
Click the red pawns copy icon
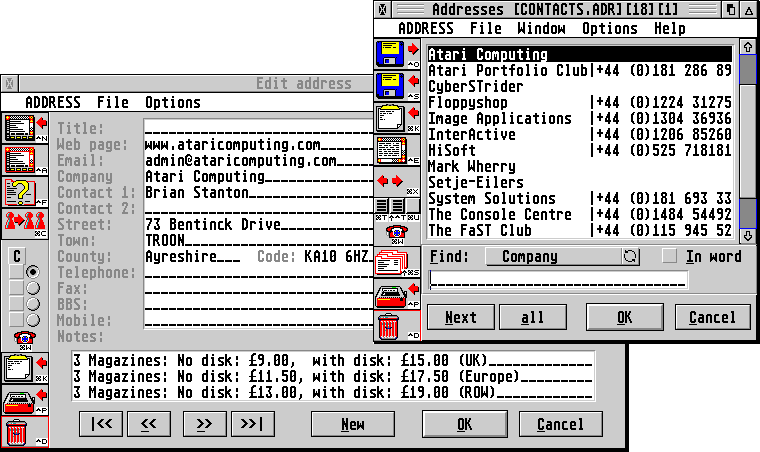[x=26, y=224]
